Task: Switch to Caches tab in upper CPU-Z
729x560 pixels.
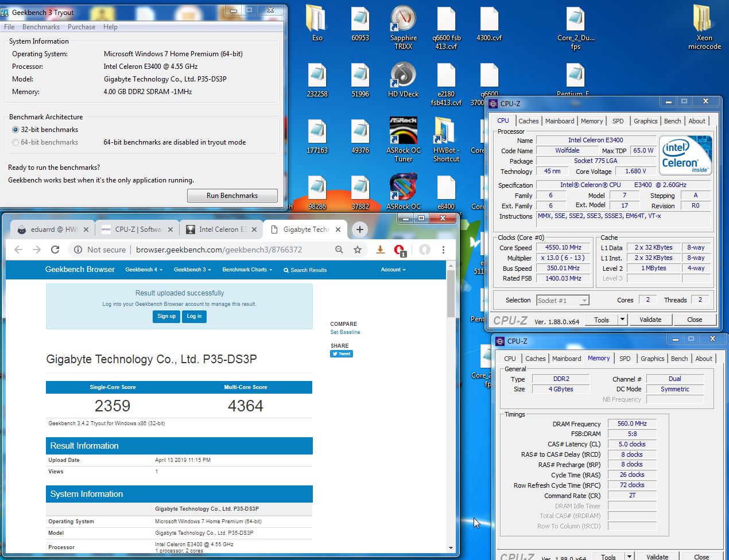Action: pyautogui.click(x=528, y=121)
